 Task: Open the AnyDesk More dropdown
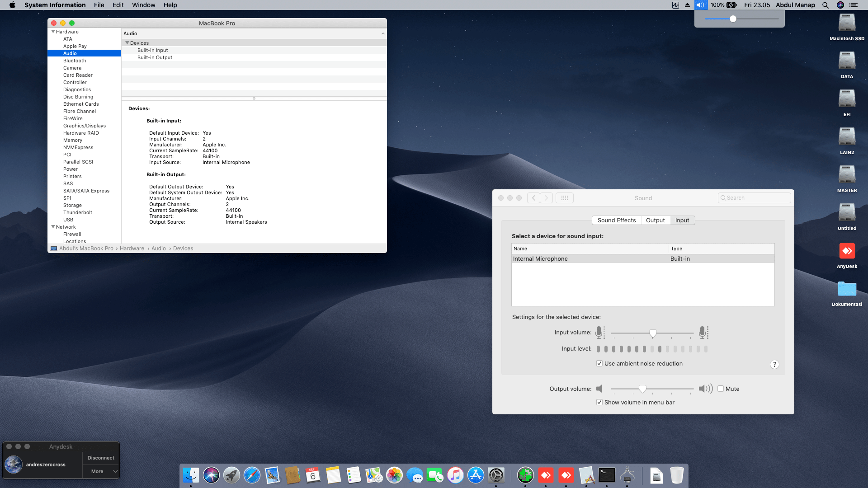[101, 471]
